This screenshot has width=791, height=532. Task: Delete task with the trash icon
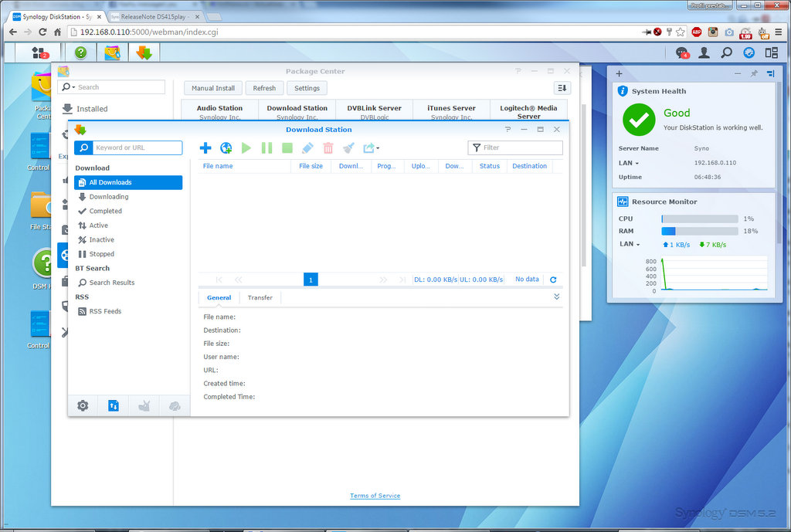coord(328,147)
